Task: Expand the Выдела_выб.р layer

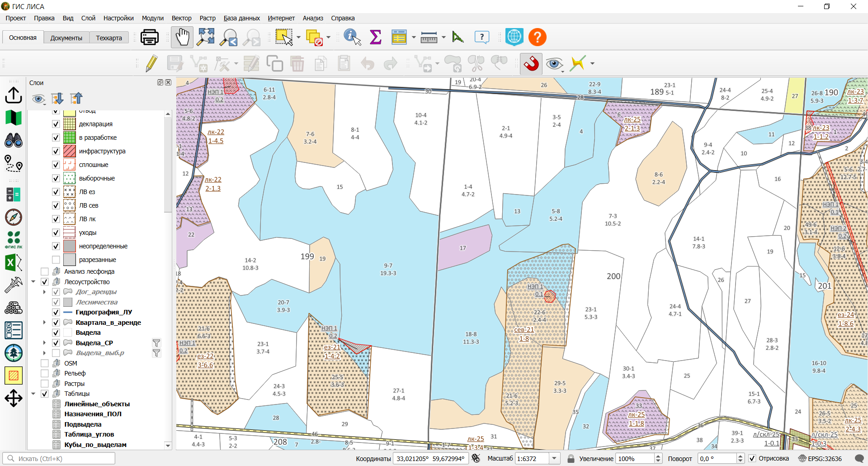Action: click(44, 353)
